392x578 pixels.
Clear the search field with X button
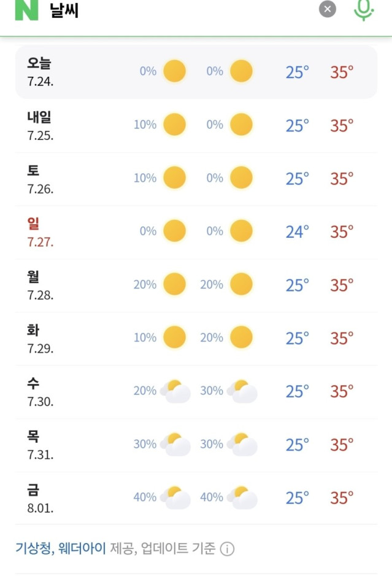click(328, 9)
